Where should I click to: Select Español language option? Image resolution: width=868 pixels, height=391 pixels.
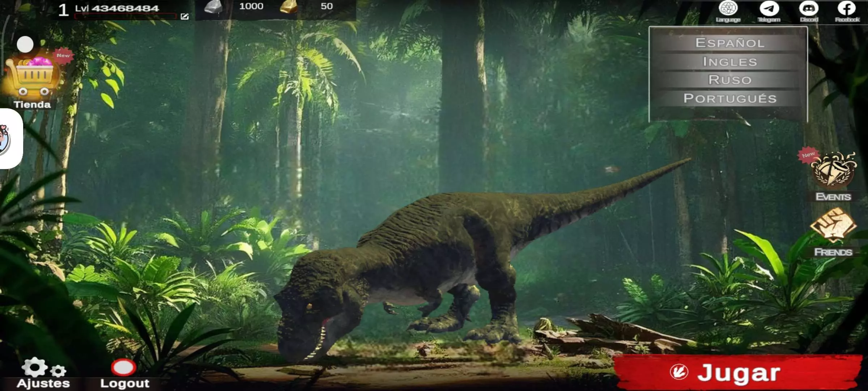point(730,43)
